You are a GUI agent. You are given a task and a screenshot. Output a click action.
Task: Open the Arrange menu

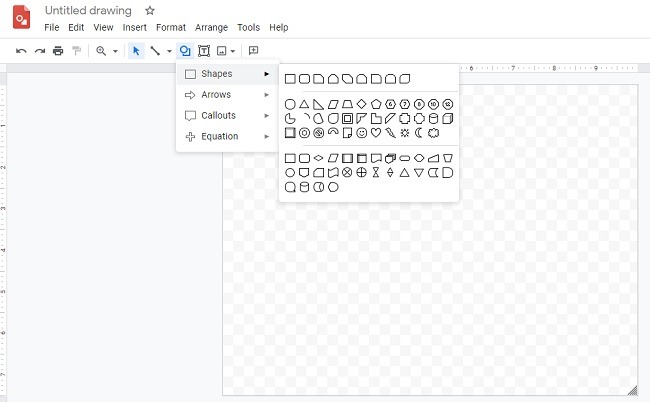tap(211, 28)
